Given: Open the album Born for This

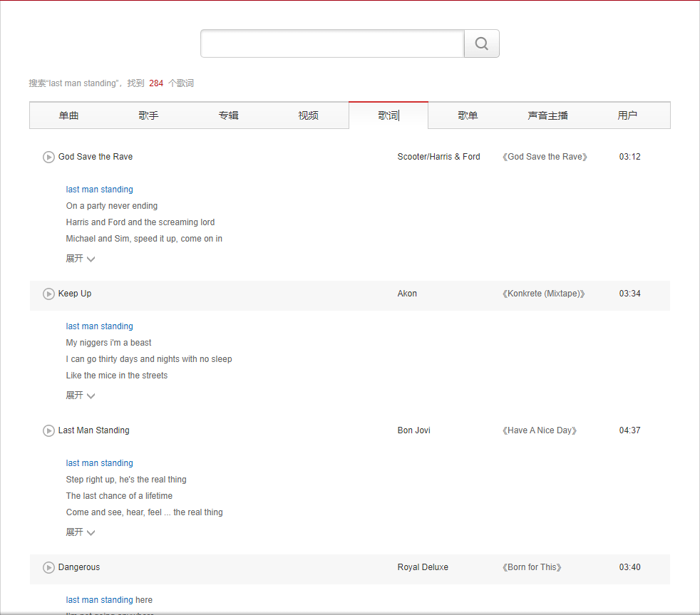Looking at the screenshot, I should point(532,567).
